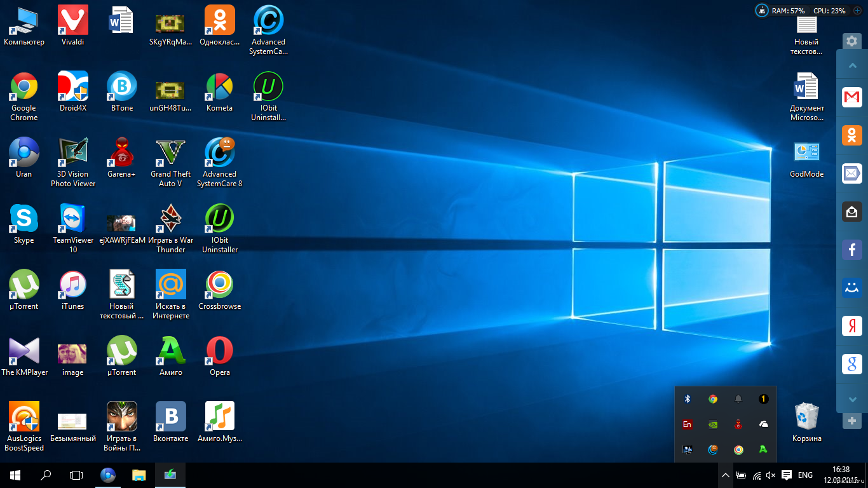868x488 pixels.
Task: Select AusLogics BoostSpeed icon
Action: pyautogui.click(x=24, y=426)
